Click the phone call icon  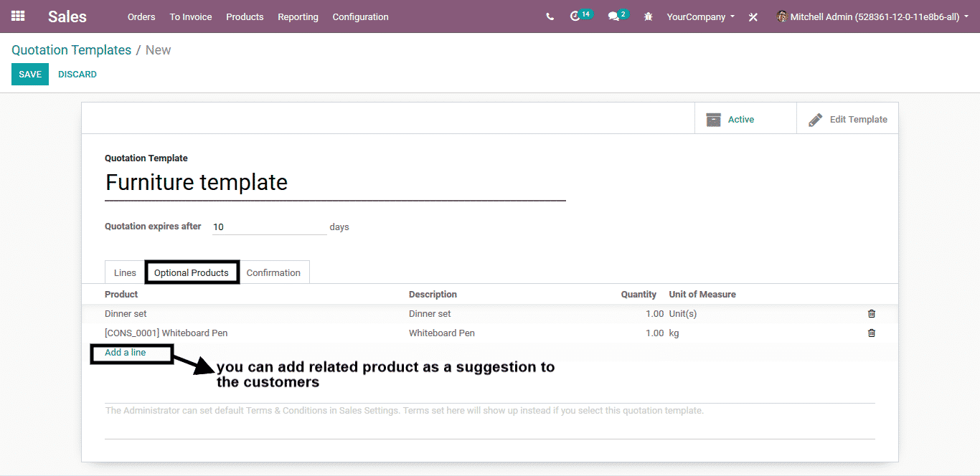pyautogui.click(x=550, y=16)
